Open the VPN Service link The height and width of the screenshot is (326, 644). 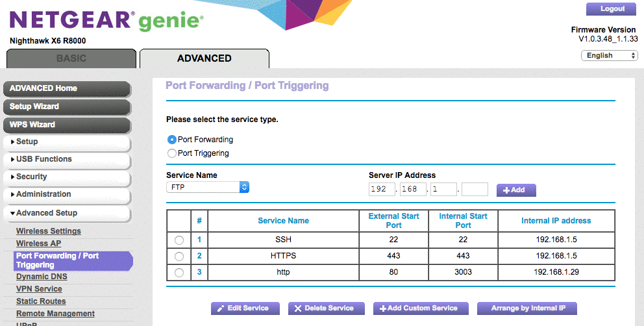click(x=39, y=289)
